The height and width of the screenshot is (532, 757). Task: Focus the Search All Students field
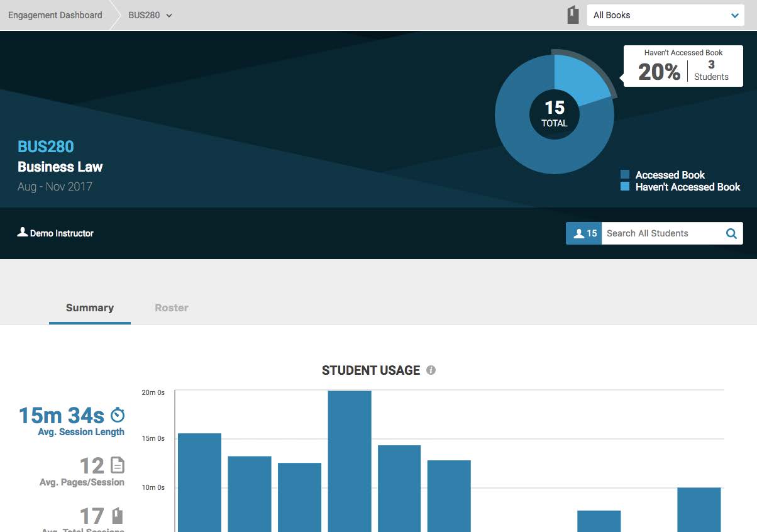coord(663,233)
